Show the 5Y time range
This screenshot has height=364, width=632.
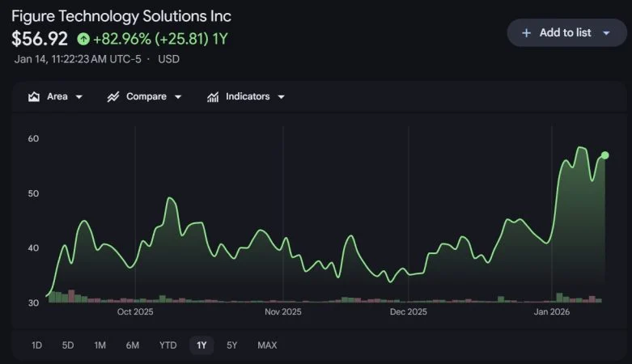pos(232,345)
